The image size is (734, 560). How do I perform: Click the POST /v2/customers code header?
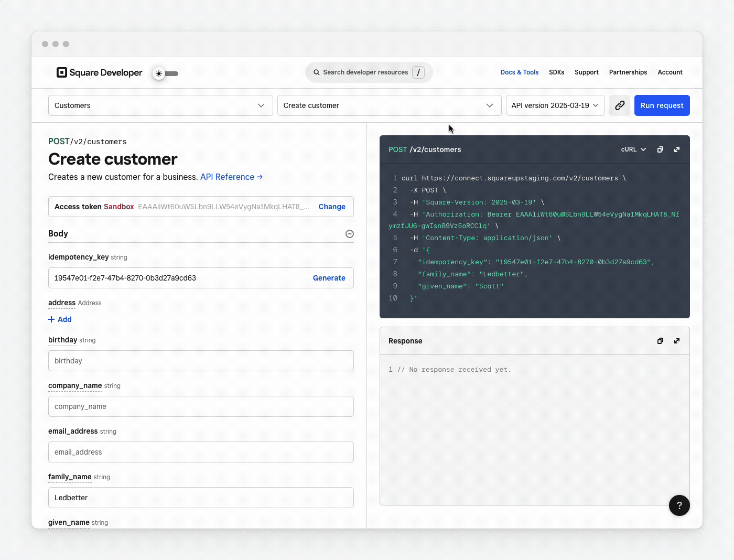click(x=425, y=149)
